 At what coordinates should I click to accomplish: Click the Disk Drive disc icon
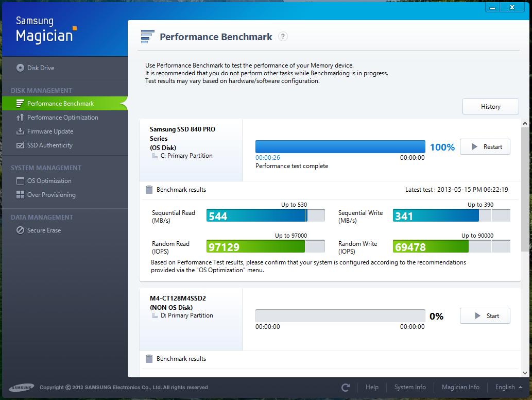tap(21, 68)
